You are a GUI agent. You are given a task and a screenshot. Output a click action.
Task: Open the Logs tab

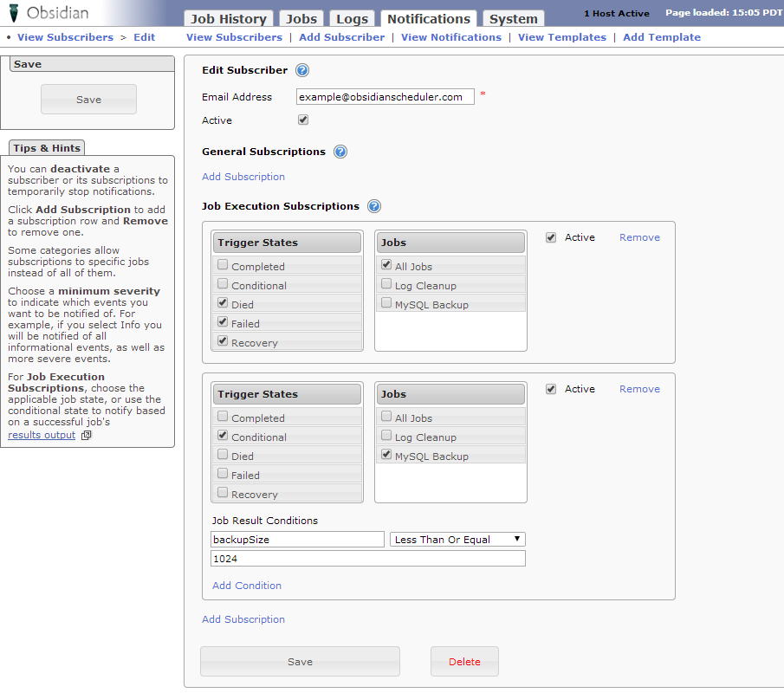click(x=353, y=19)
